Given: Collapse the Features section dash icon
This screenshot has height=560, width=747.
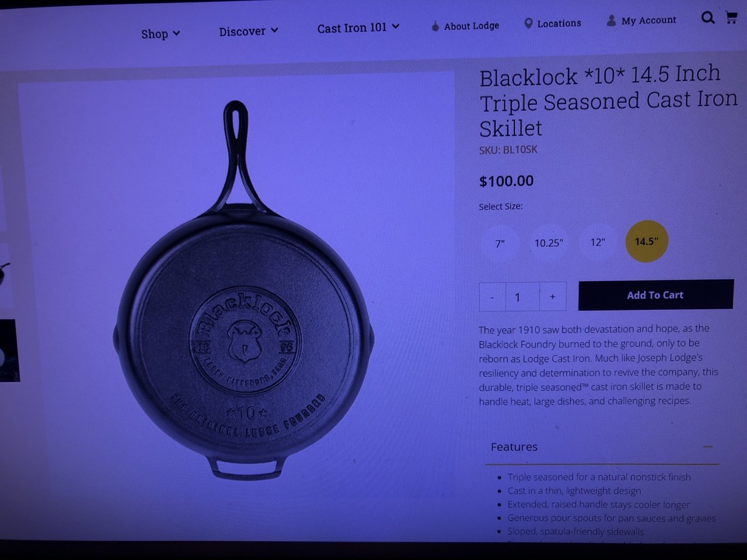Looking at the screenshot, I should [708, 447].
